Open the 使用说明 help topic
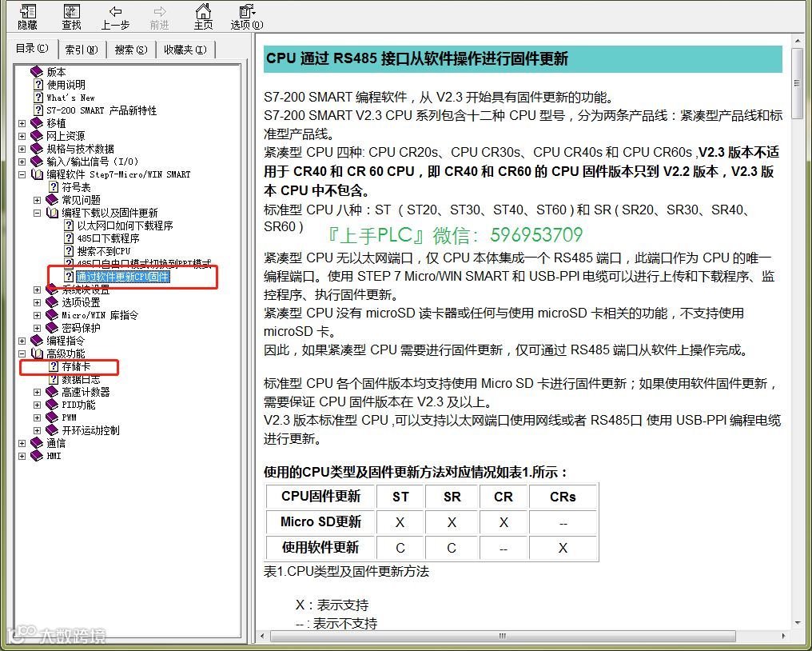Screen dimensions: 812x651 click(x=66, y=85)
